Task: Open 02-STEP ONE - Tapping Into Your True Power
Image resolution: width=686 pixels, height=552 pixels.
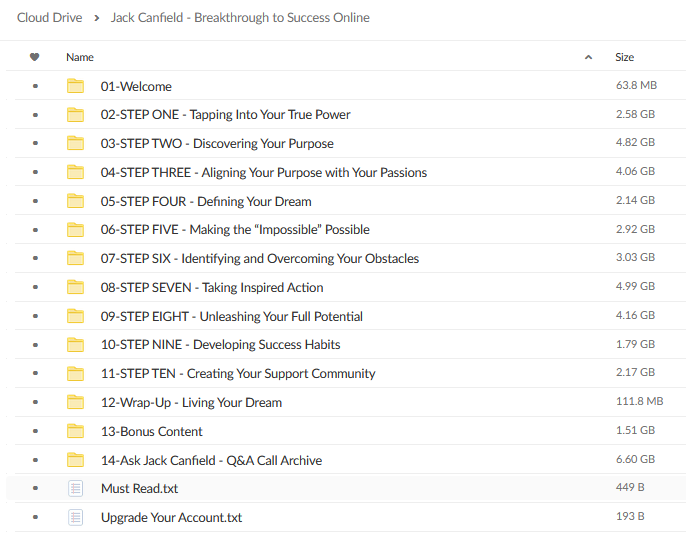Action: pyautogui.click(x=225, y=115)
